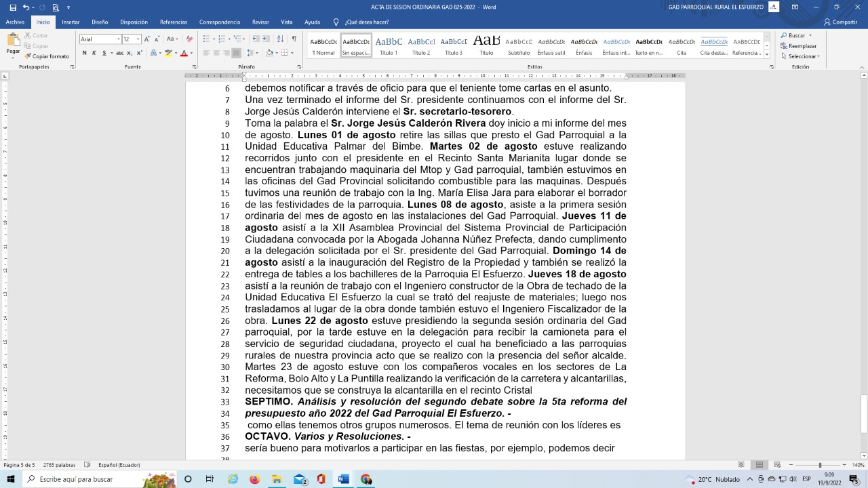The width and height of the screenshot is (868, 488).
Task: Switch to the Insertar tab
Action: coord(71,22)
